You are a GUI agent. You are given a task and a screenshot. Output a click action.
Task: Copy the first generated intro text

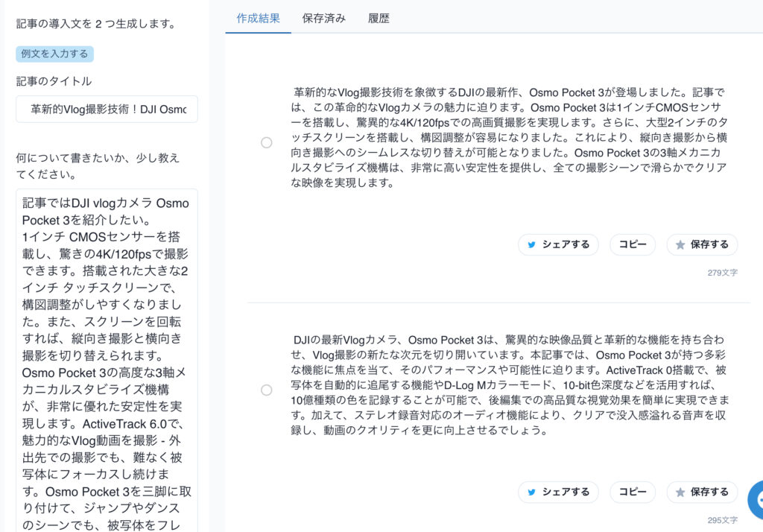(x=633, y=244)
